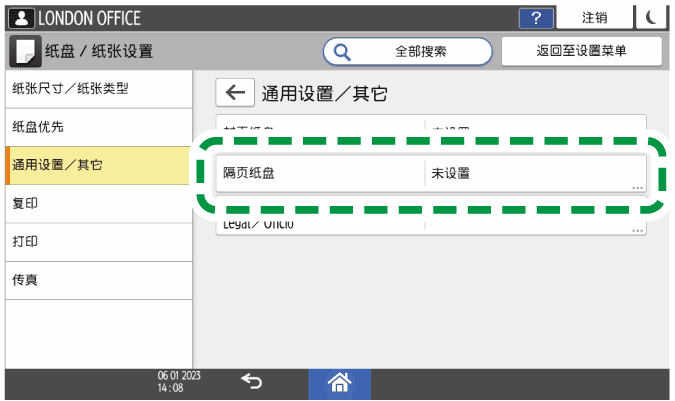Screen dimensions: 675x401
Task: Open the 打印 sidebar item
Action: tap(99, 242)
